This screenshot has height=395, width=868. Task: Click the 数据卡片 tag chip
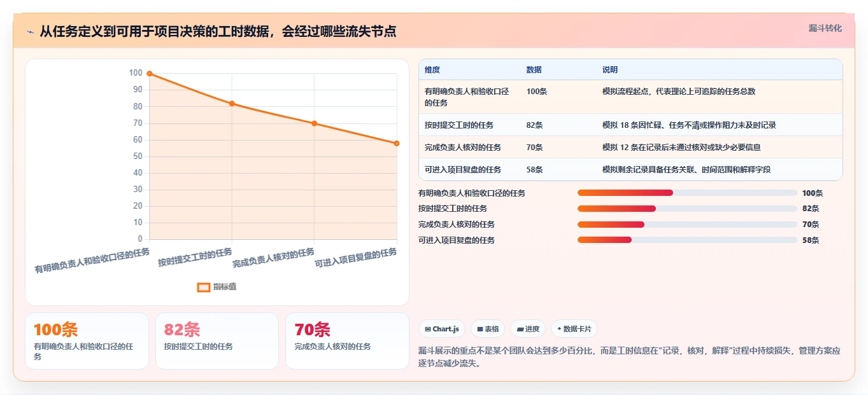[574, 329]
